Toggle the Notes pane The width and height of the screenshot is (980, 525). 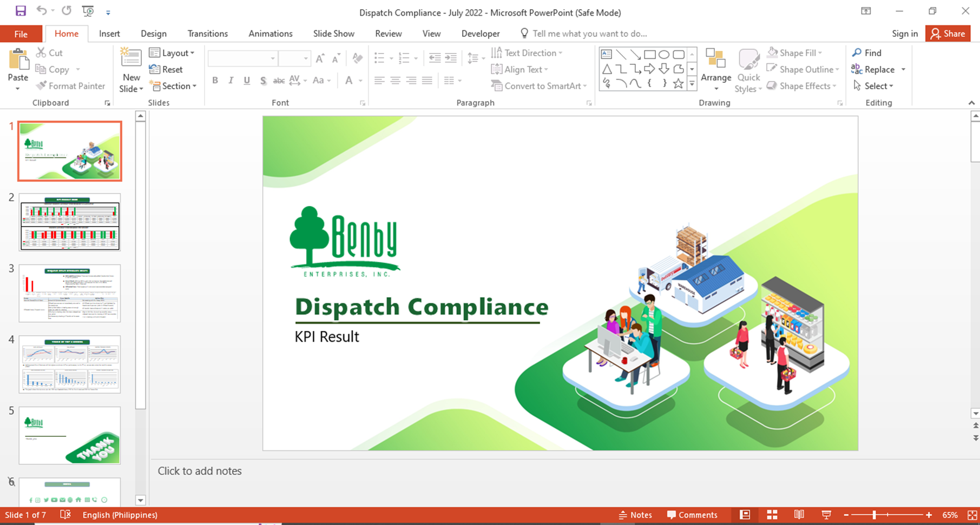[635, 515]
